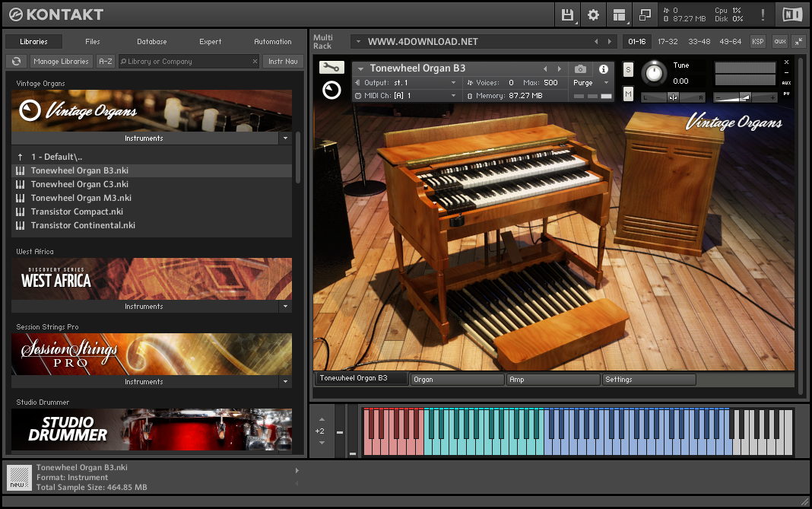Open the Purge dropdown menu
This screenshot has height=509, width=812.
pyautogui.click(x=592, y=83)
